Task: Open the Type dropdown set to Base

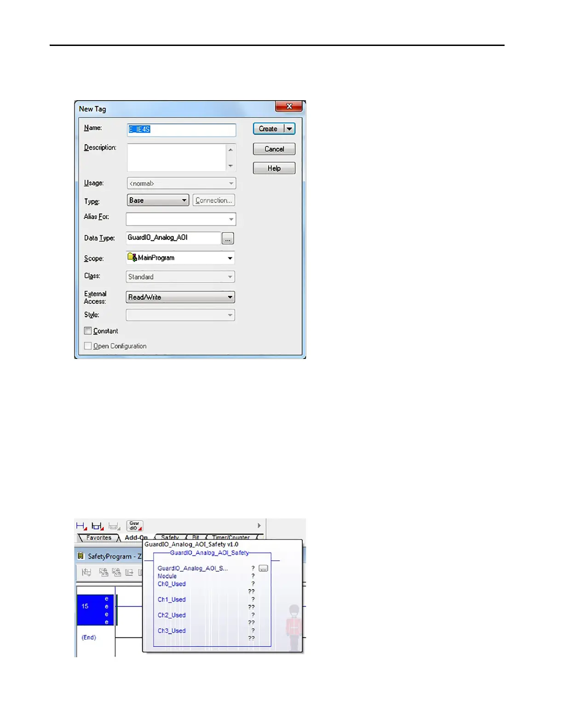Action: coord(158,200)
